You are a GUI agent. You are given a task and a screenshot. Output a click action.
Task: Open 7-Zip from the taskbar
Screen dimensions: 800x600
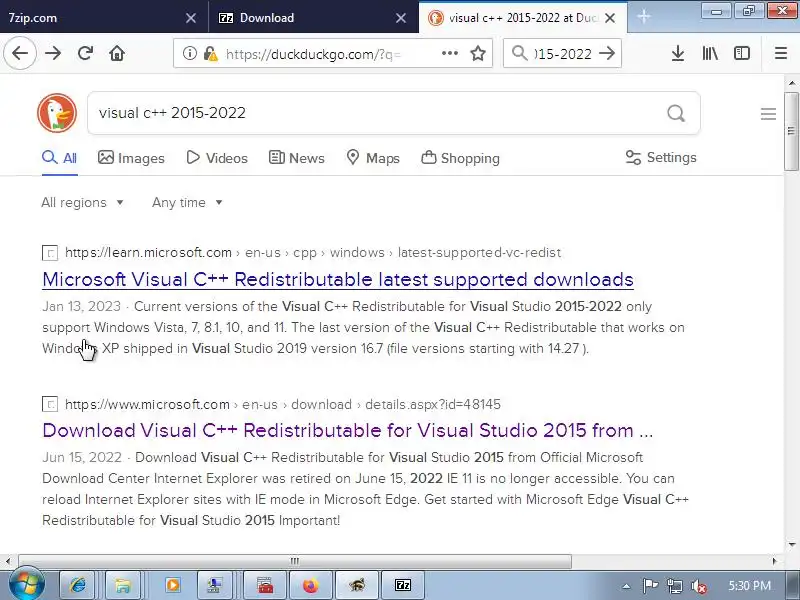click(403, 585)
